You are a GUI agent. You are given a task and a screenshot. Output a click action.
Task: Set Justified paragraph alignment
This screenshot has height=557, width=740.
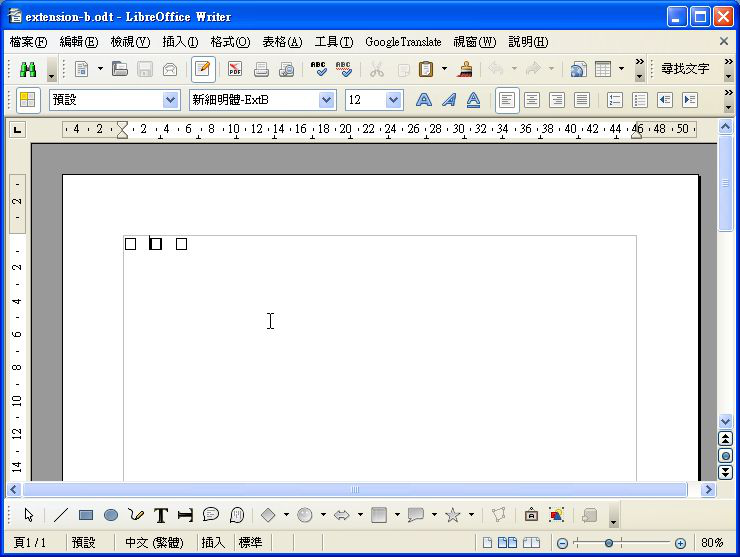coord(582,100)
